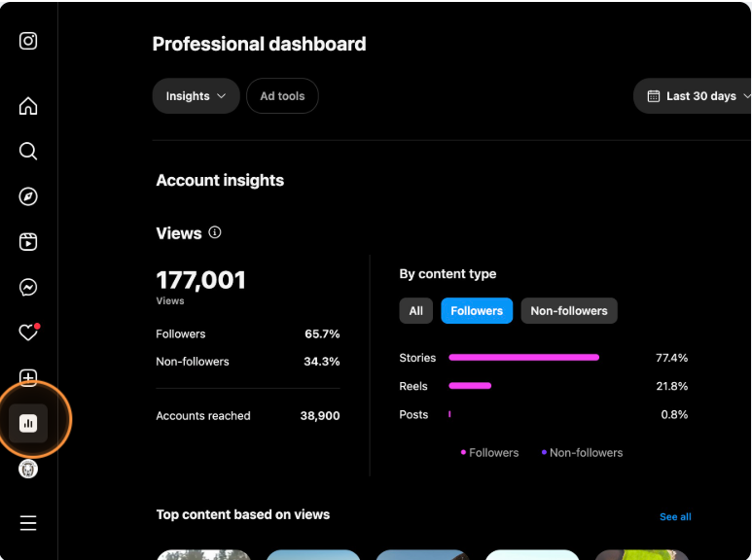Click the Create new post plus icon

(28, 378)
